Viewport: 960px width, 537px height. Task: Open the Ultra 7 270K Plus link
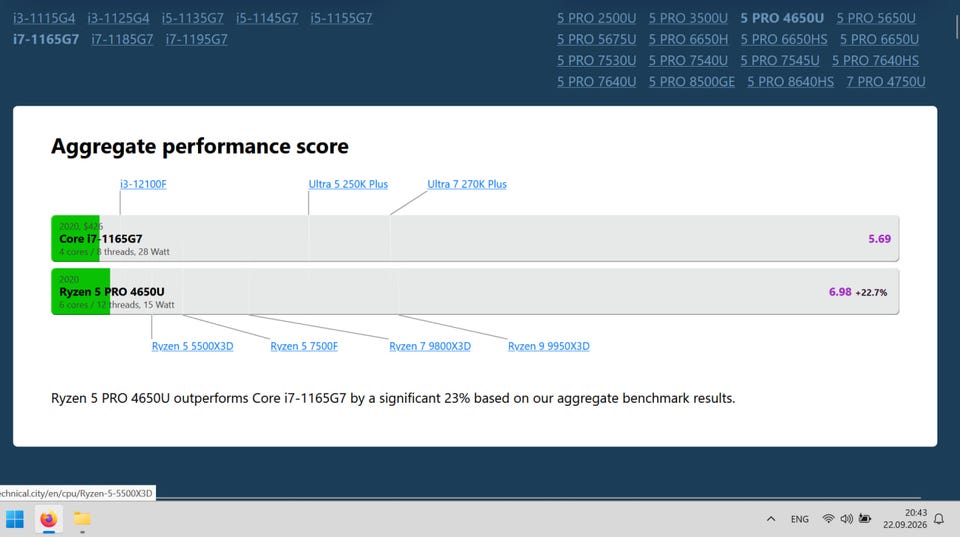point(467,184)
